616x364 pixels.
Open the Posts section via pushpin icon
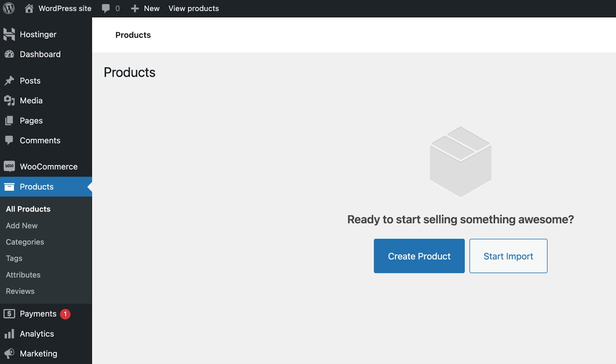[x=9, y=80]
